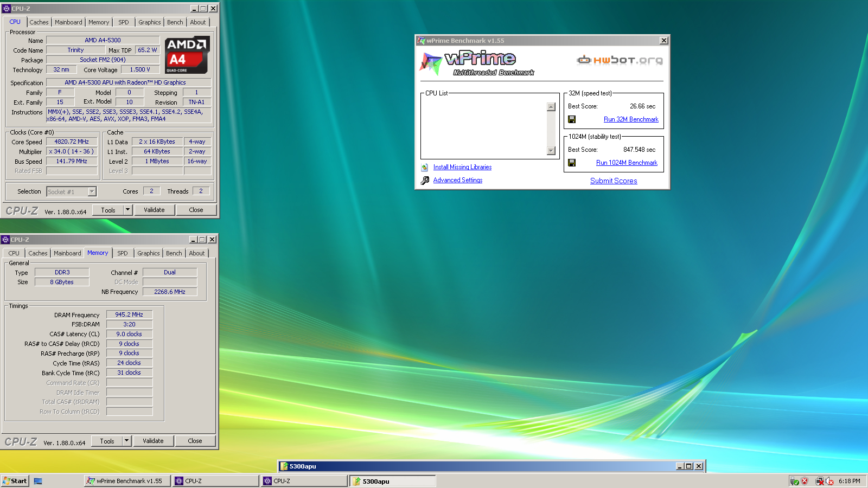
Task: Select the 5300apu taskbar button
Action: click(x=393, y=481)
